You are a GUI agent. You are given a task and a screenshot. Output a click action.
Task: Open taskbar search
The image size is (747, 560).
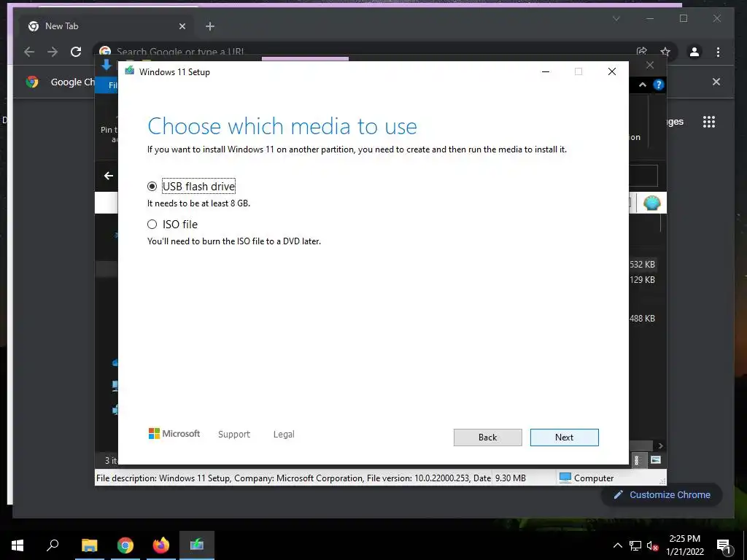[53, 545]
